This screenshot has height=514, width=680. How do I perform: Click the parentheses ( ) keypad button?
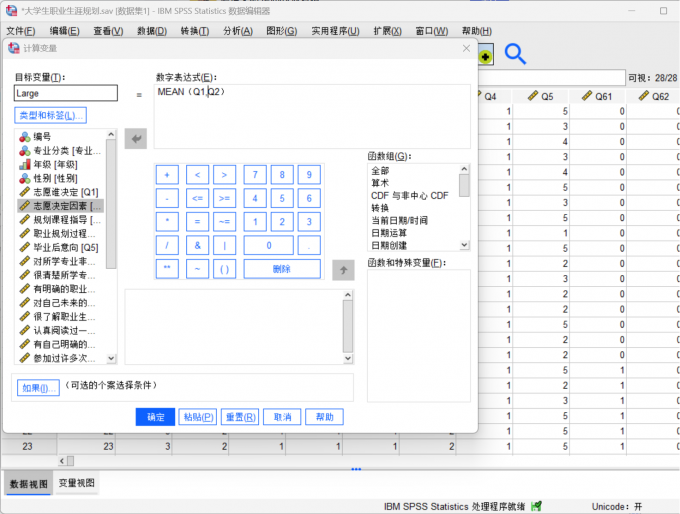[224, 268]
